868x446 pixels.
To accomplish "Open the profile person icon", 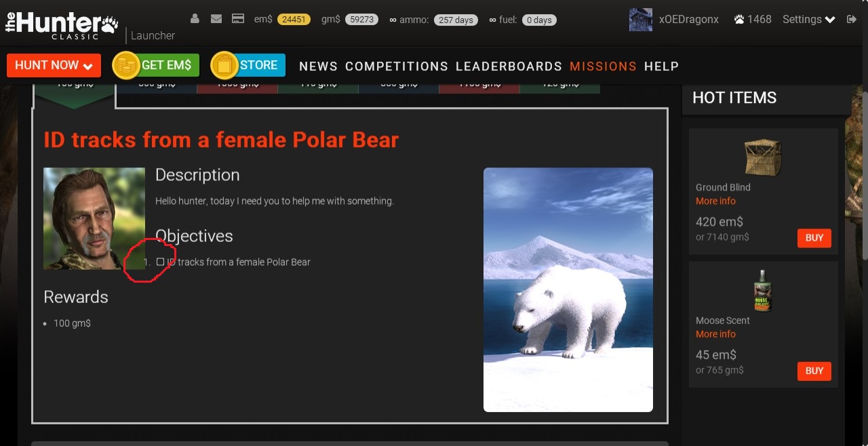I will (195, 19).
